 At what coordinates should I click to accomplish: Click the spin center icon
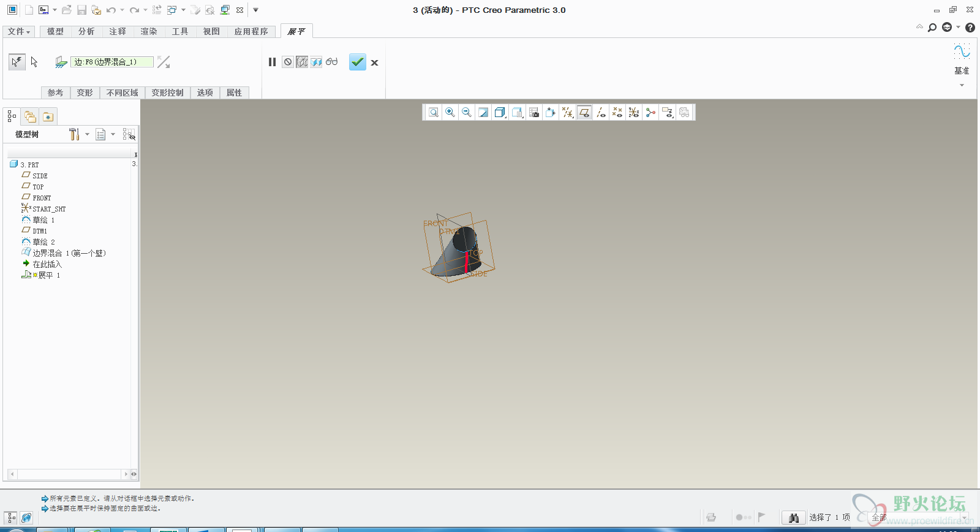650,112
